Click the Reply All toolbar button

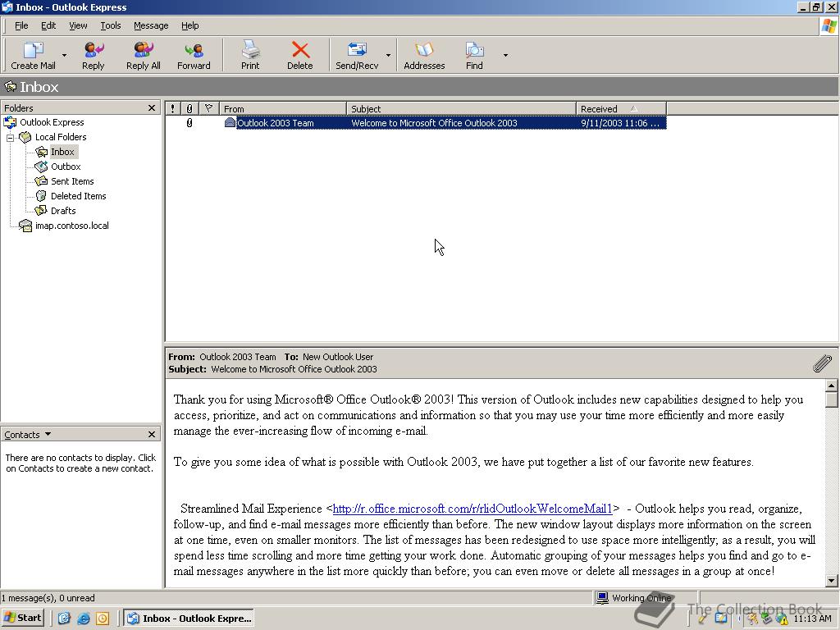[143, 55]
